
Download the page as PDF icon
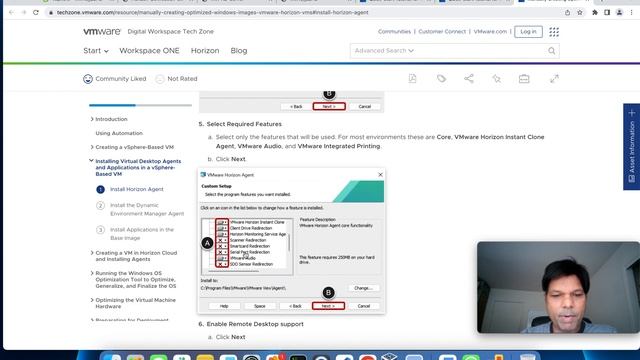click(413, 78)
